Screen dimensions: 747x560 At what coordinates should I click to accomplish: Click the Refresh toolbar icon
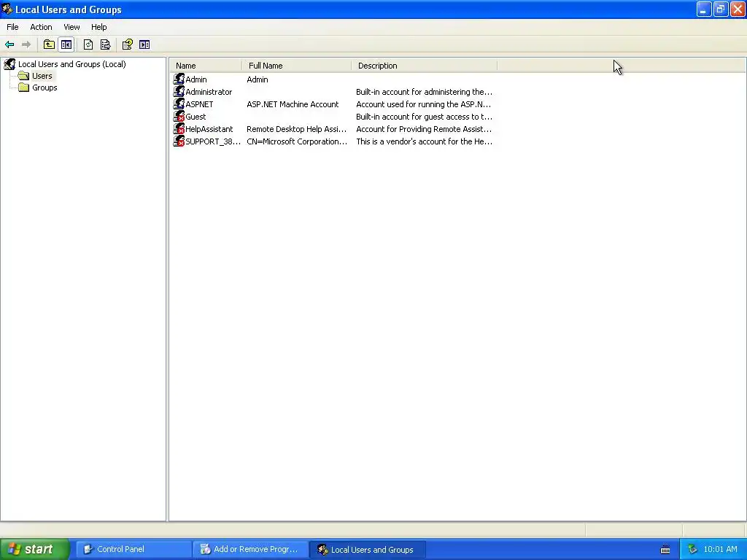88,44
